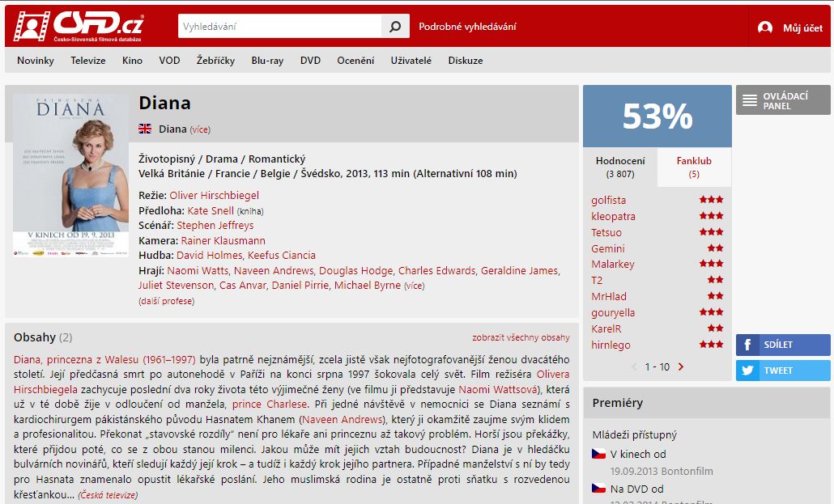Expand alternate titles with (více) beside Diana

pyautogui.click(x=200, y=129)
